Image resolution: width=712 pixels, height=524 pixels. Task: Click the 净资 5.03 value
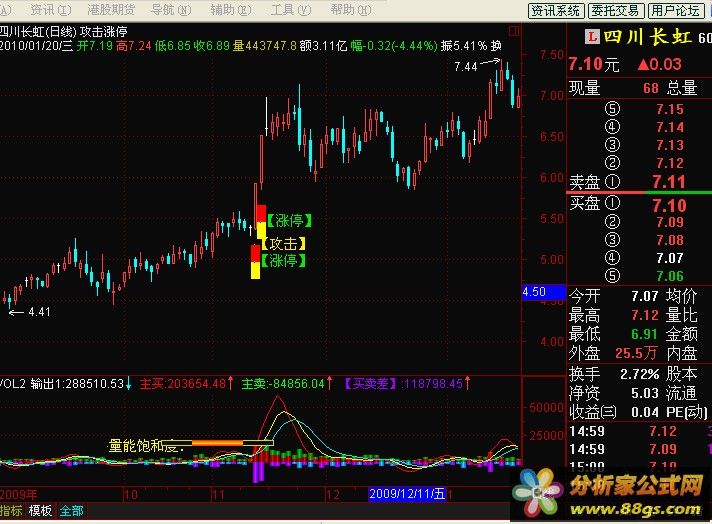click(x=645, y=393)
